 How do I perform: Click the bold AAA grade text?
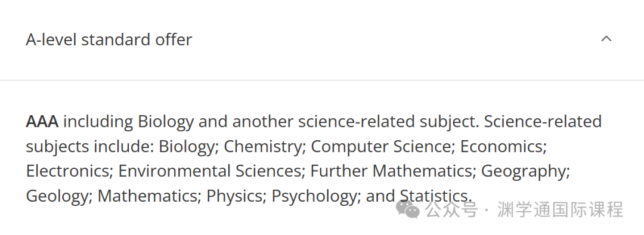point(42,122)
